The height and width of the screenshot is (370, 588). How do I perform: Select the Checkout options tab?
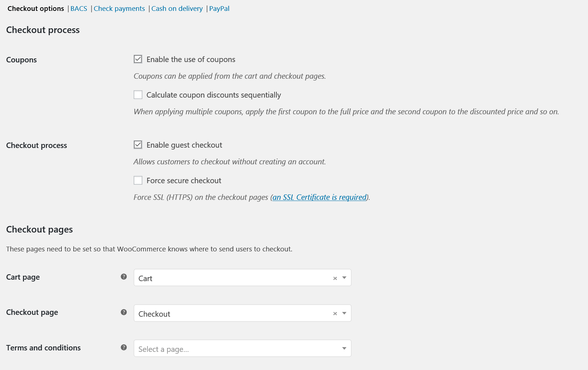click(36, 9)
